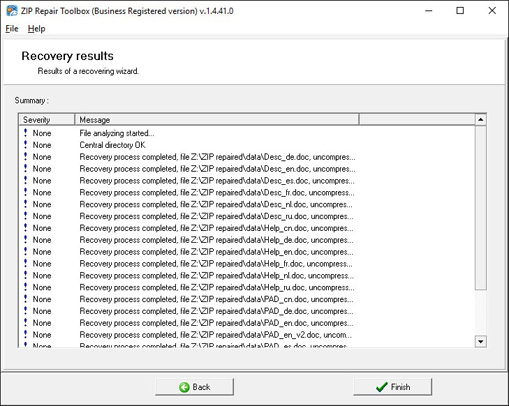Click the exclamation icon beside File analyzing started
The height and width of the screenshot is (406, 509).
pyautogui.click(x=25, y=133)
